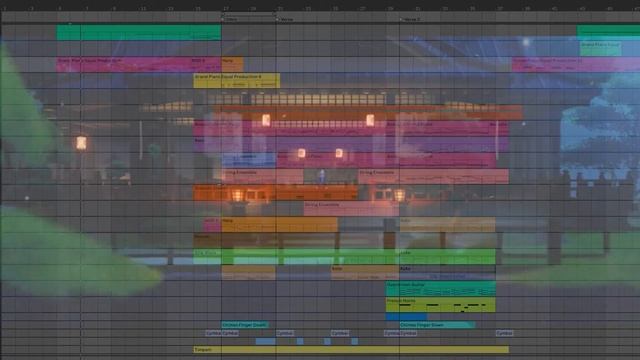This screenshot has height=360, width=640.
Task: Select the large orange Harp clip
Action: tap(280, 225)
